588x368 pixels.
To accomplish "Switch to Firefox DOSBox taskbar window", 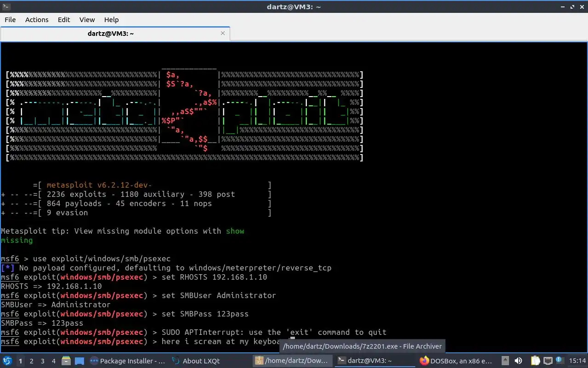I will point(458,361).
